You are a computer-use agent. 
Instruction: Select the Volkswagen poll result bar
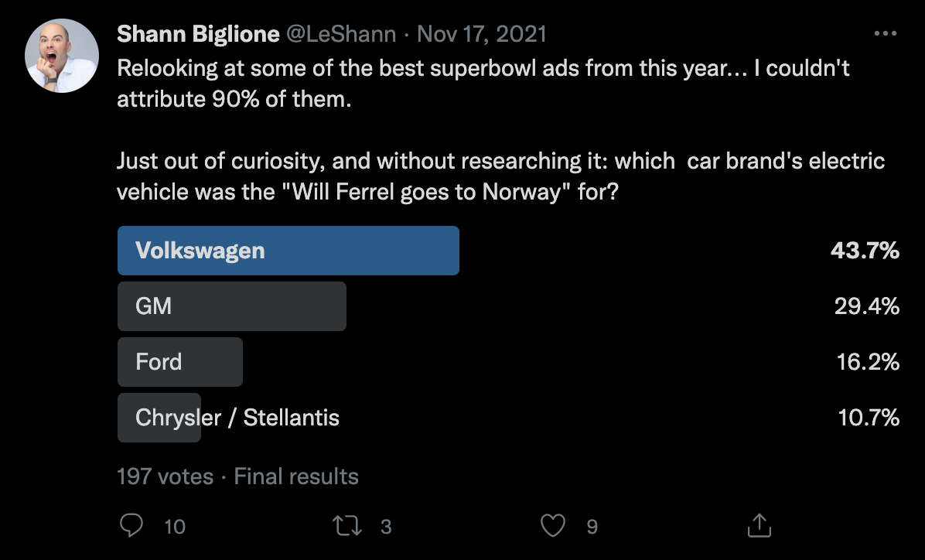288,251
